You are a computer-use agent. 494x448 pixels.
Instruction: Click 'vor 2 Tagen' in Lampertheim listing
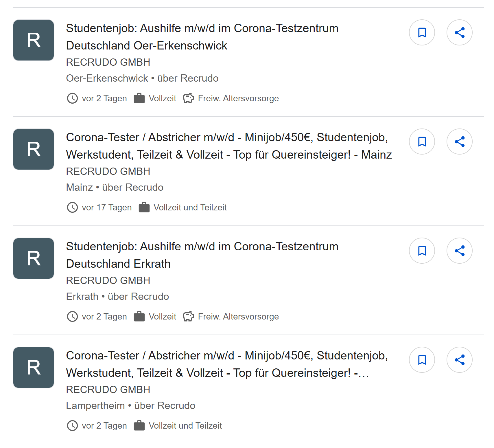point(104,426)
